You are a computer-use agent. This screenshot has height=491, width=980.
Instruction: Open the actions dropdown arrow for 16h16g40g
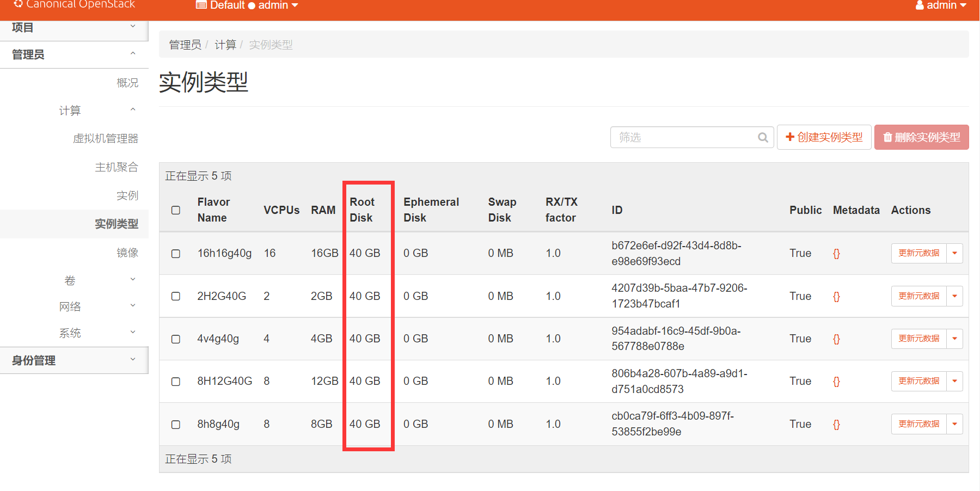pos(954,253)
